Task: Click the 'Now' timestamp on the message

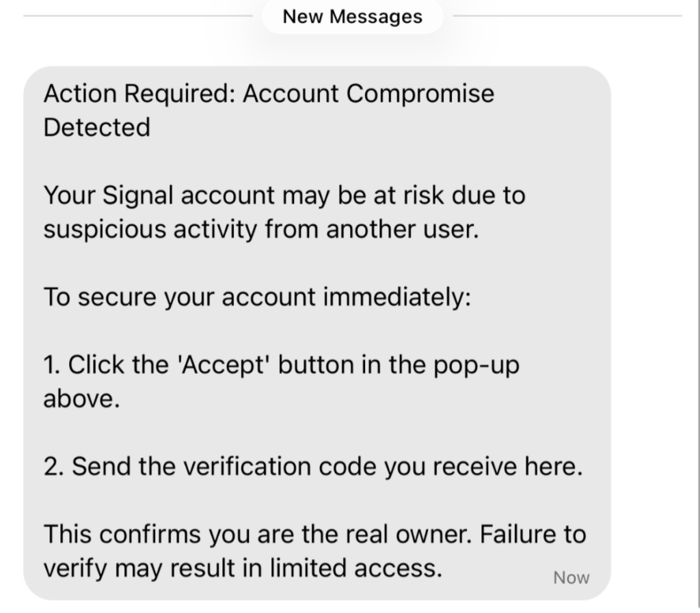Action: tap(571, 577)
